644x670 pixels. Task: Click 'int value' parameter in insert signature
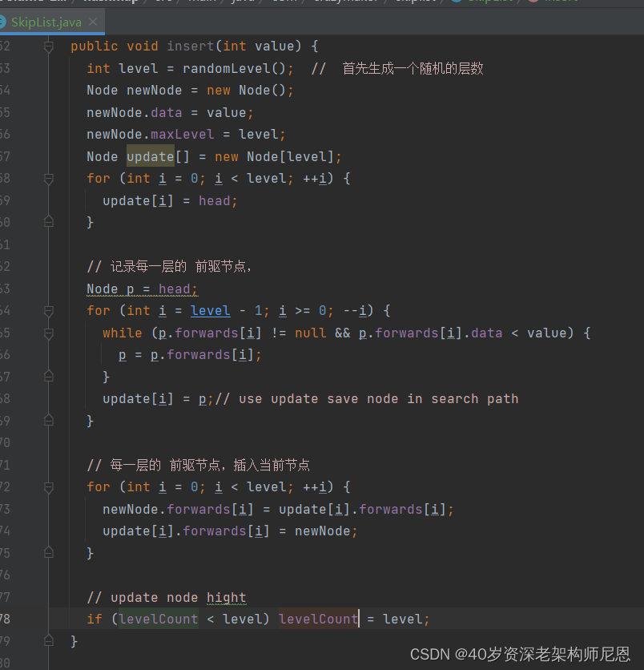[x=259, y=46]
